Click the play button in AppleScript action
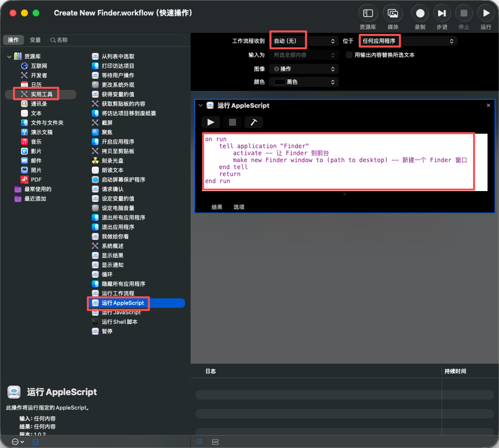This screenshot has height=448, width=499. pos(211,122)
